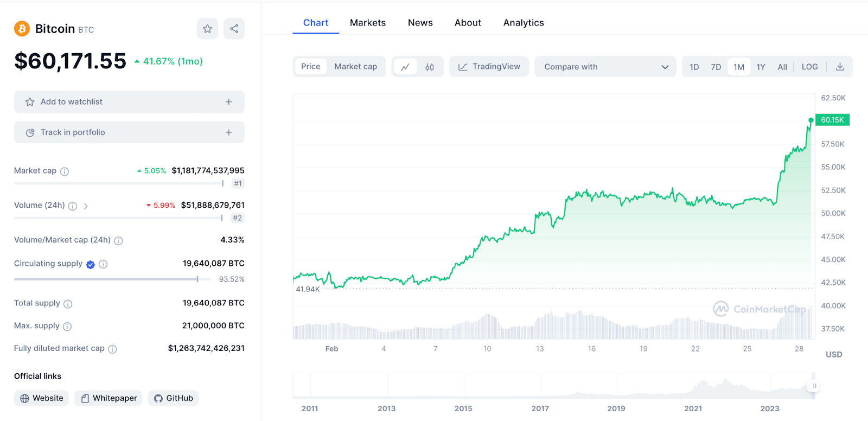Screen dimensions: 868x421
Task: Click the market cap rank #1 badge
Action: tap(238, 183)
